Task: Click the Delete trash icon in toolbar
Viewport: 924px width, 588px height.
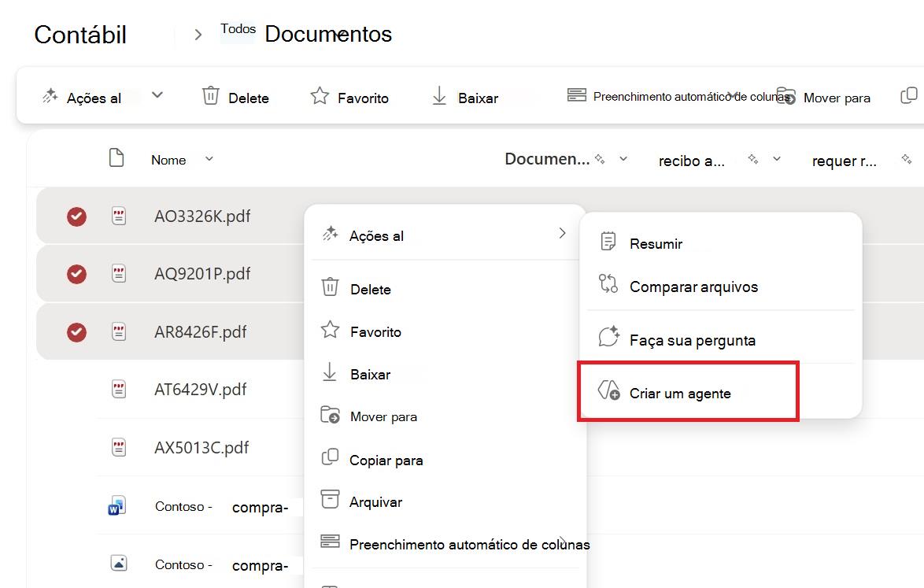Action: click(210, 95)
